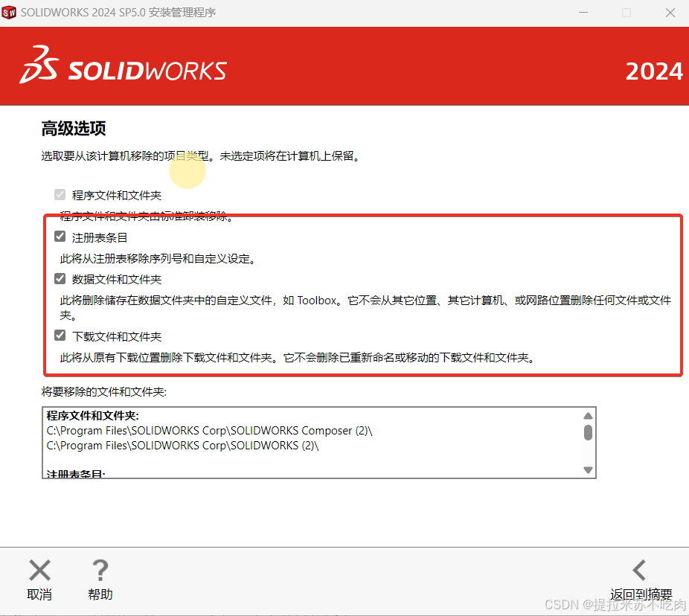Viewport: 689px width, 616px height.
Task: Click the file list scrollbar thumb
Action: (588, 432)
